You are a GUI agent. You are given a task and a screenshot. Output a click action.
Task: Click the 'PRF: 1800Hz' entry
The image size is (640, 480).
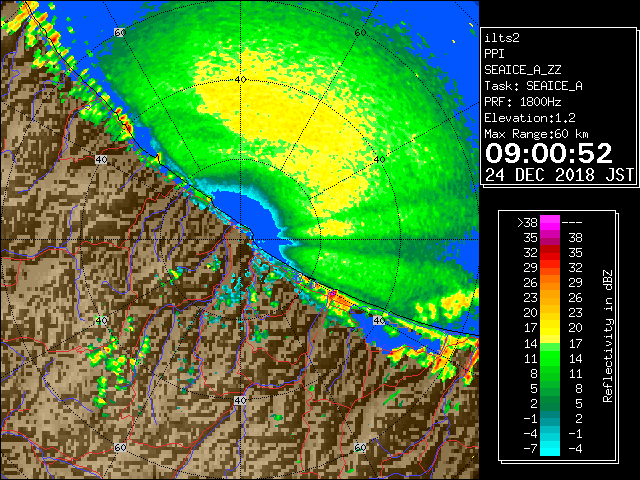522,102
